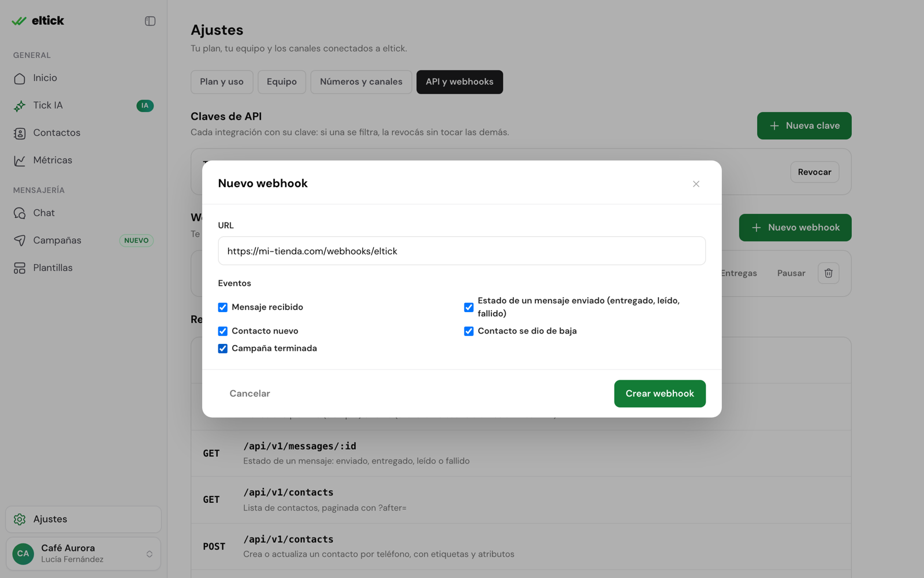
Task: Delete the webhook with the trash icon
Action: (828, 273)
